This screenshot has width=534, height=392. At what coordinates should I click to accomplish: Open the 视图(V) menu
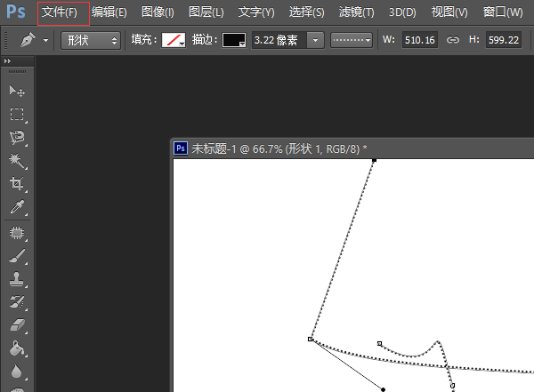[x=449, y=12]
